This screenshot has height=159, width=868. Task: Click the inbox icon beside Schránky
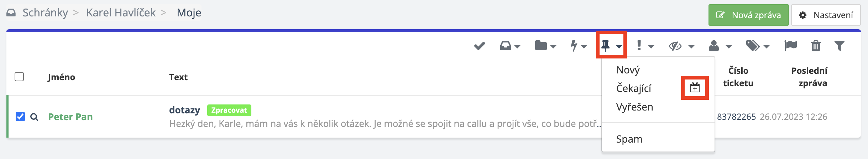(x=11, y=13)
